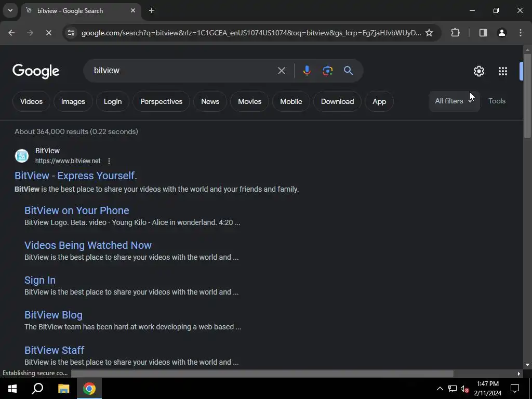The width and height of the screenshot is (532, 399).
Task: Open a new tab with the plus button
Action: pos(152,10)
